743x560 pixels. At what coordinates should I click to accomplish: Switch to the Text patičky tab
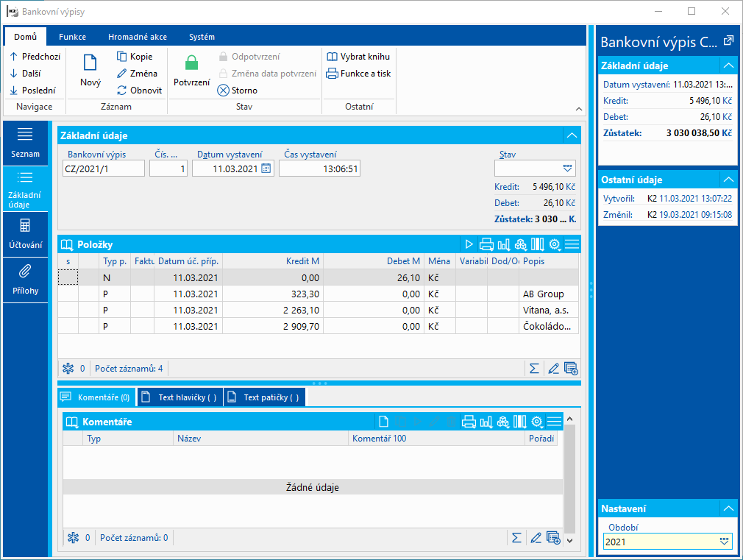(264, 397)
